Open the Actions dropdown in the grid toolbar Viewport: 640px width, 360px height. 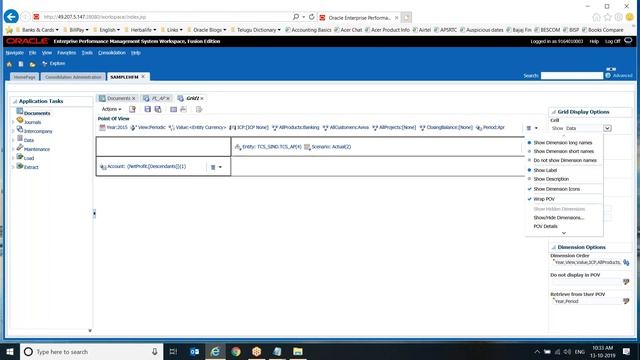[111, 109]
